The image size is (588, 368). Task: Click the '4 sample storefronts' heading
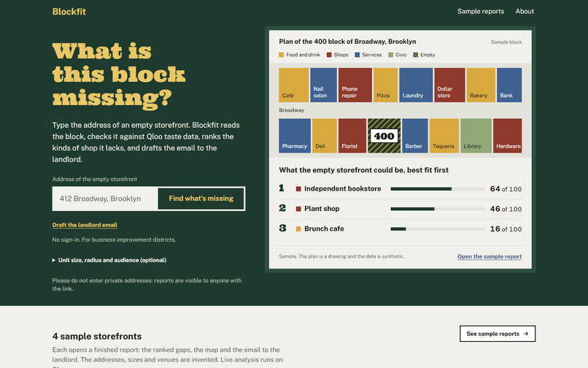click(x=97, y=336)
